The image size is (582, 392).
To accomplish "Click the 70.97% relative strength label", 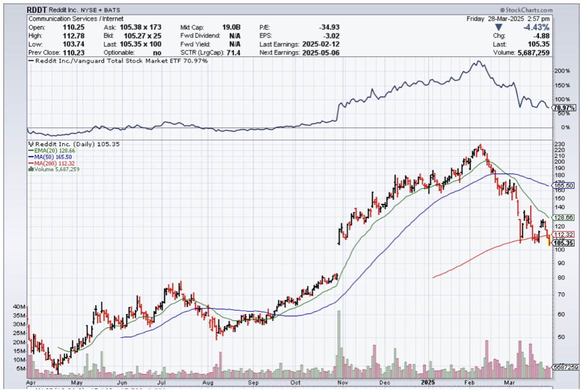I will coord(564,107).
